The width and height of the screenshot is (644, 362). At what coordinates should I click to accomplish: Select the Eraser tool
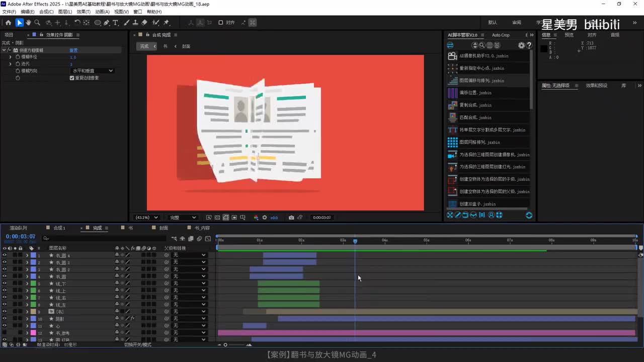coord(144,23)
